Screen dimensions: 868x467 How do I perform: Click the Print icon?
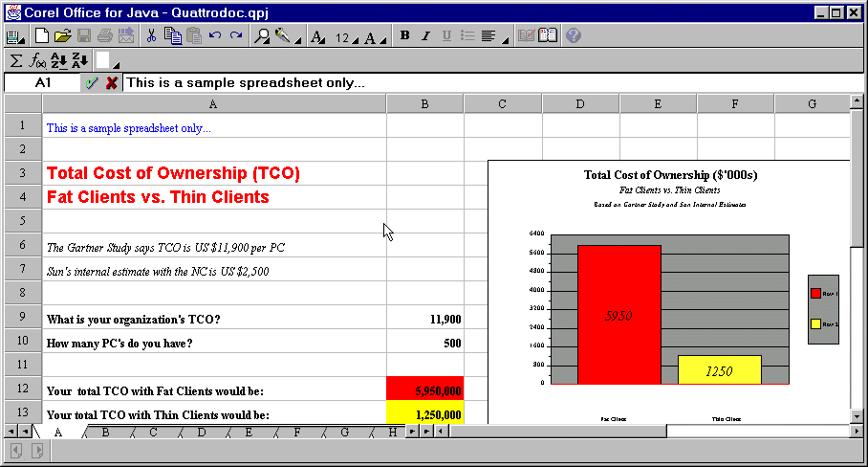(104, 36)
